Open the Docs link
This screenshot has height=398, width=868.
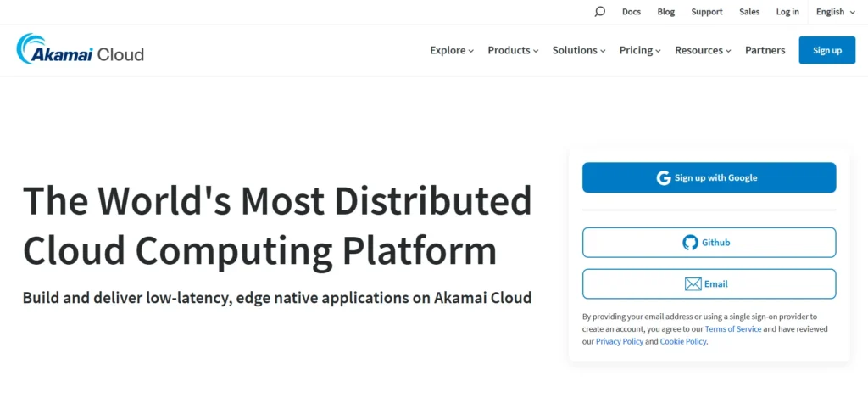tap(631, 12)
